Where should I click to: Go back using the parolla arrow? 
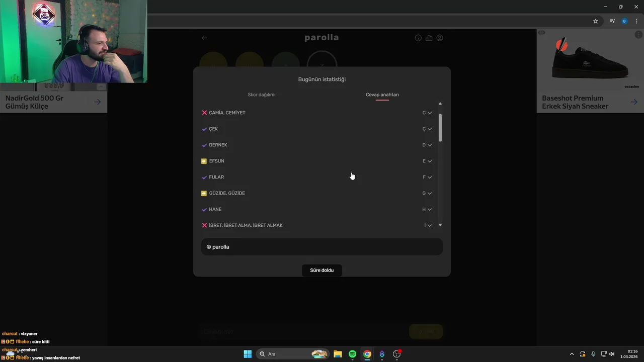click(204, 38)
